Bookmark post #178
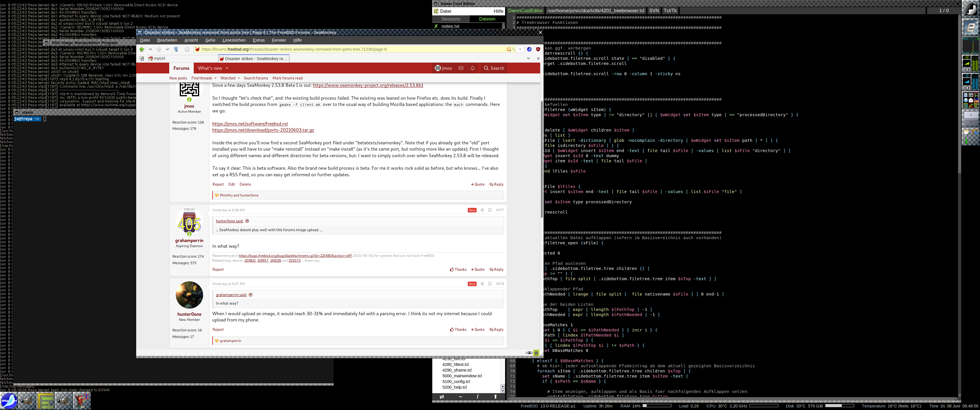Image resolution: width=980 pixels, height=410 pixels. coord(490,284)
